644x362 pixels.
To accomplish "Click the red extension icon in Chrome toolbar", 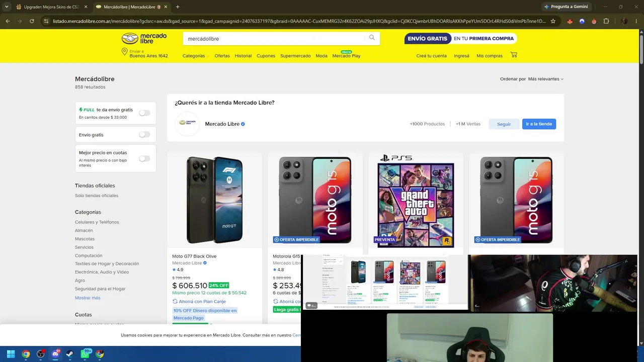I will tap(594, 21).
